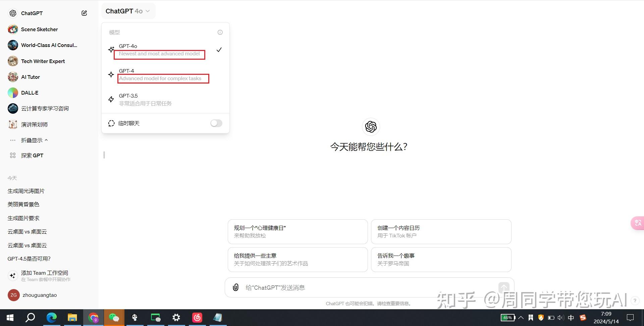Open the chat history item GPT-4.5是否可用?
The height and width of the screenshot is (326, 644).
coord(29,259)
